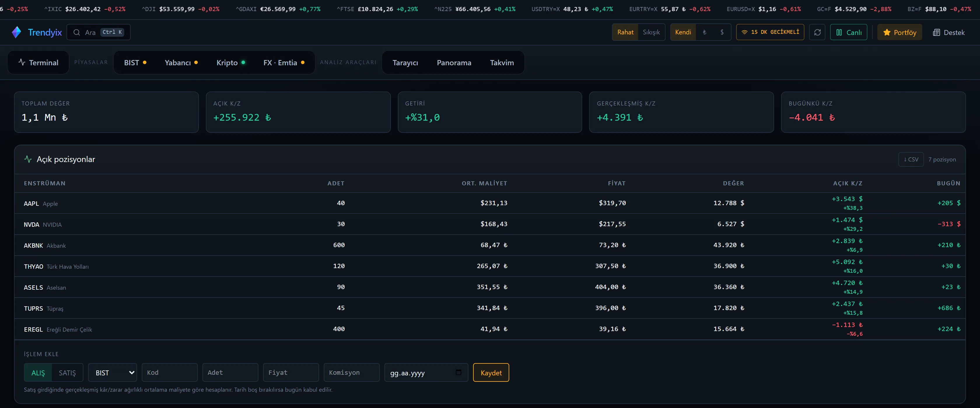Click the 15 DK GECİKMELİ badge

[770, 32]
